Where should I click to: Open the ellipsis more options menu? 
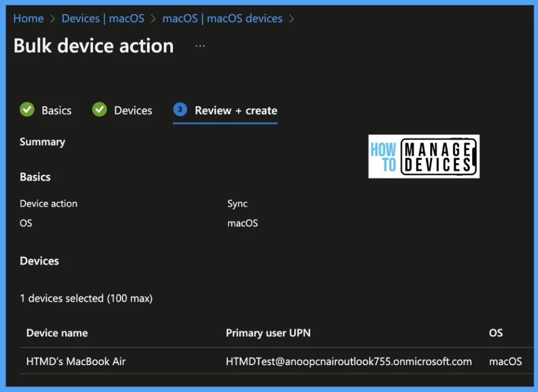point(200,46)
